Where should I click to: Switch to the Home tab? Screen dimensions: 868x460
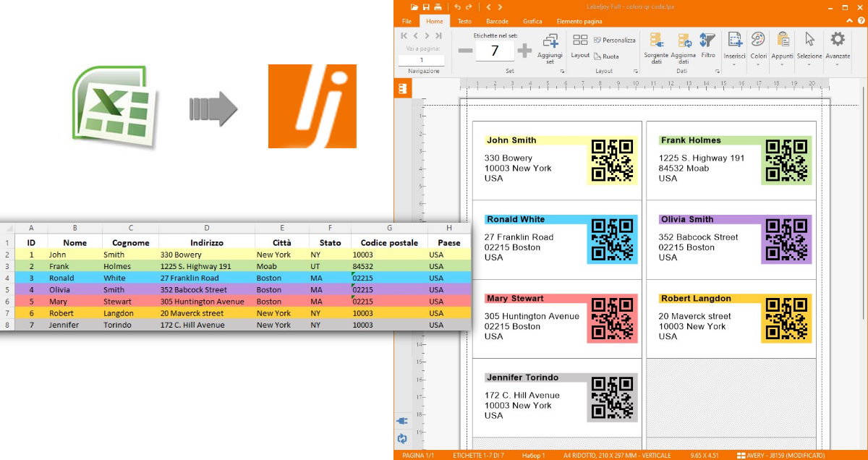[435, 22]
